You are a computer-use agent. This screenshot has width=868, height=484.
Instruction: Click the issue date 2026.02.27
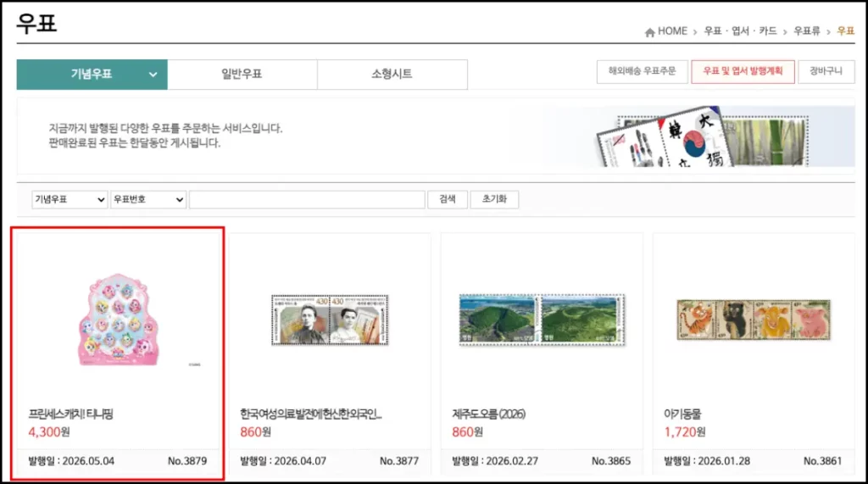coord(512,461)
